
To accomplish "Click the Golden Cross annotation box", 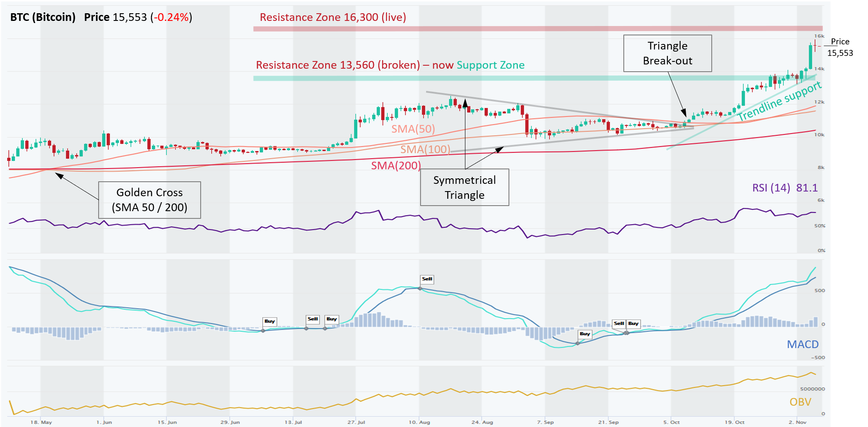I will 149,200.
